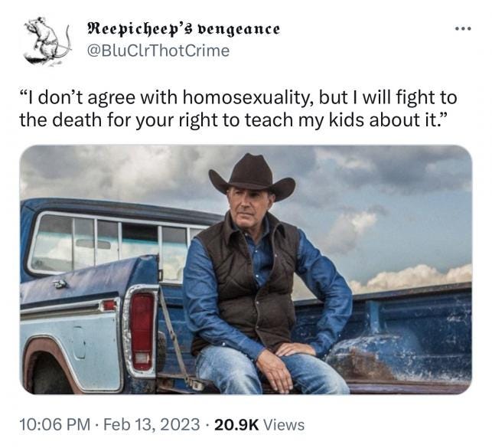Screen dimensions: 492x448
Task: Click the cowboy hat in the photo
Action: click(x=252, y=178)
